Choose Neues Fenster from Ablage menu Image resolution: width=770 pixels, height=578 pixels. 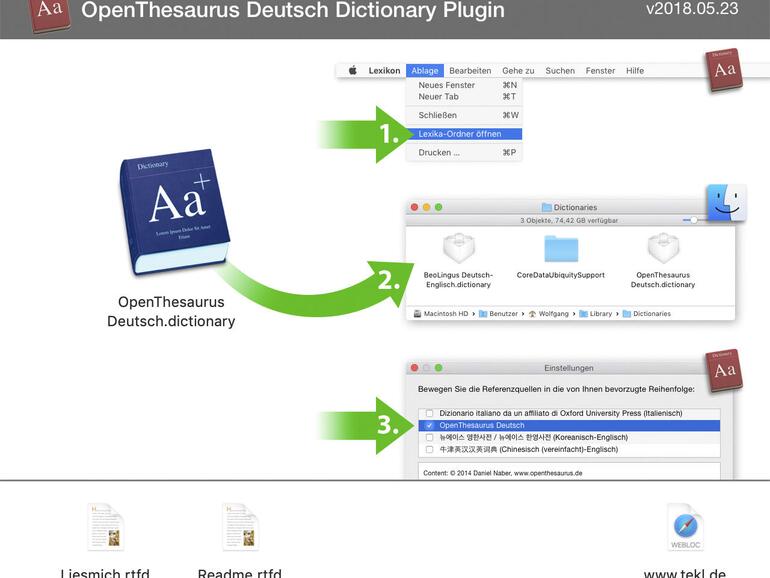(464, 85)
